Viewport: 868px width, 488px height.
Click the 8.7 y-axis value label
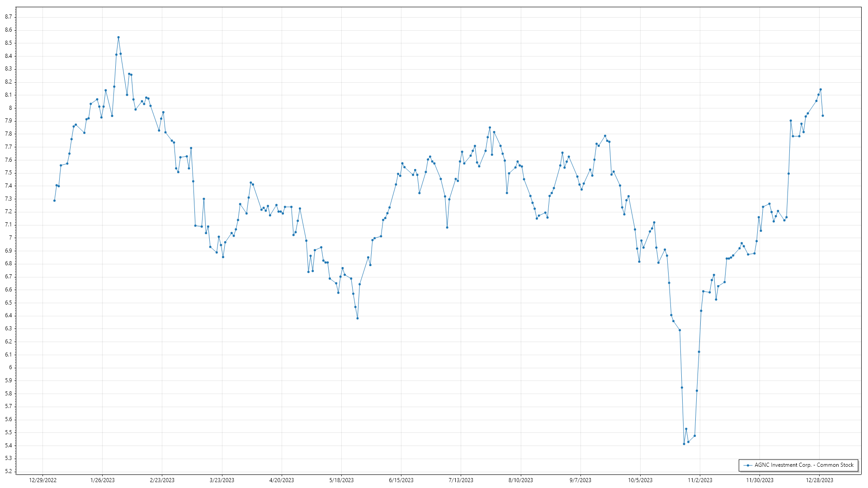pos(9,17)
